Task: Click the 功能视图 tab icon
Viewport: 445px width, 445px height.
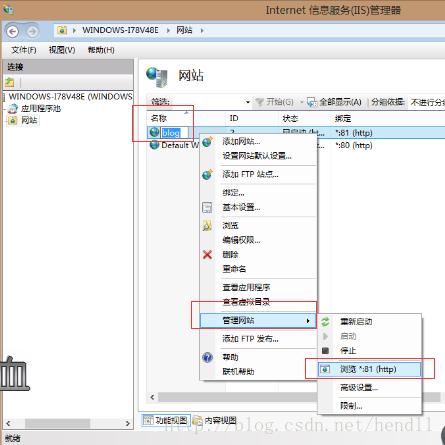Action: point(148,420)
